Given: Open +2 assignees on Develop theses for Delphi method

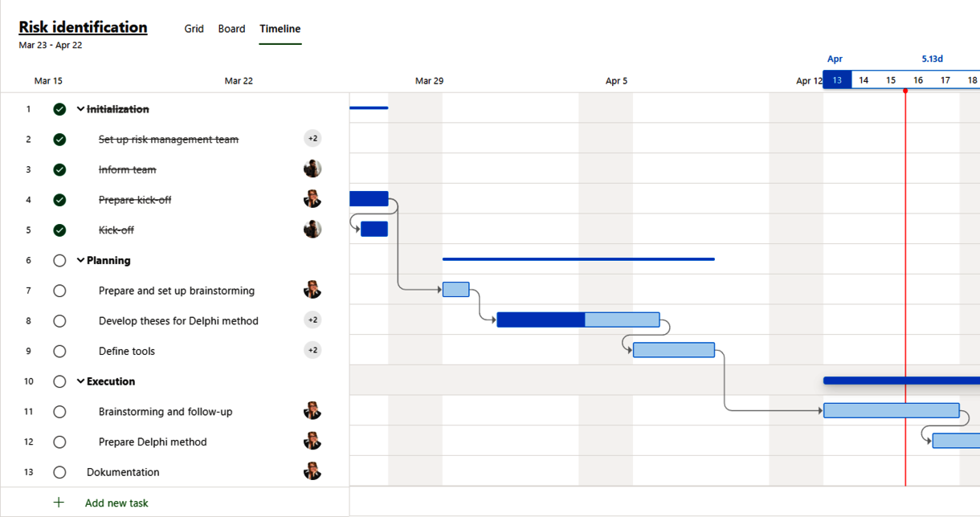Looking at the screenshot, I should pos(312,320).
